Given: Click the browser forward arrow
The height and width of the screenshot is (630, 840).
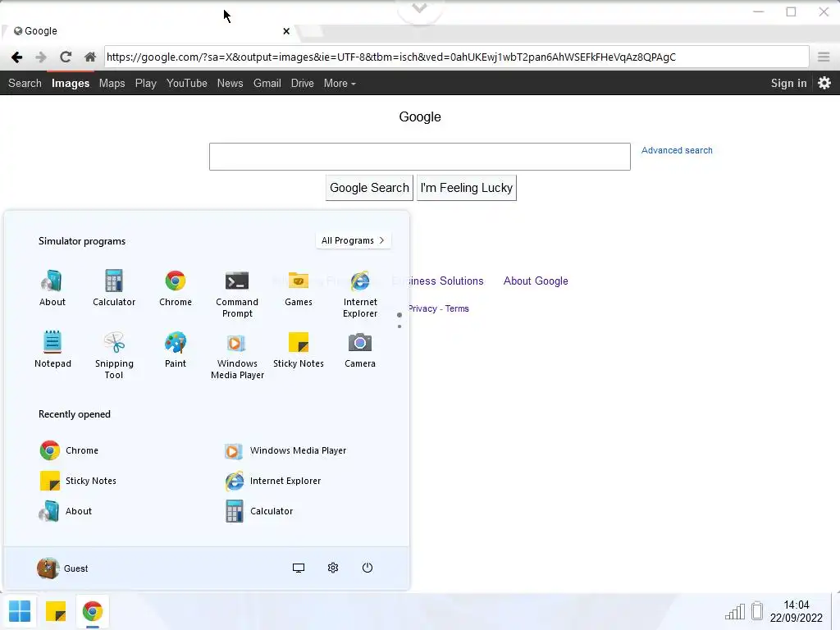Looking at the screenshot, I should coord(41,57).
